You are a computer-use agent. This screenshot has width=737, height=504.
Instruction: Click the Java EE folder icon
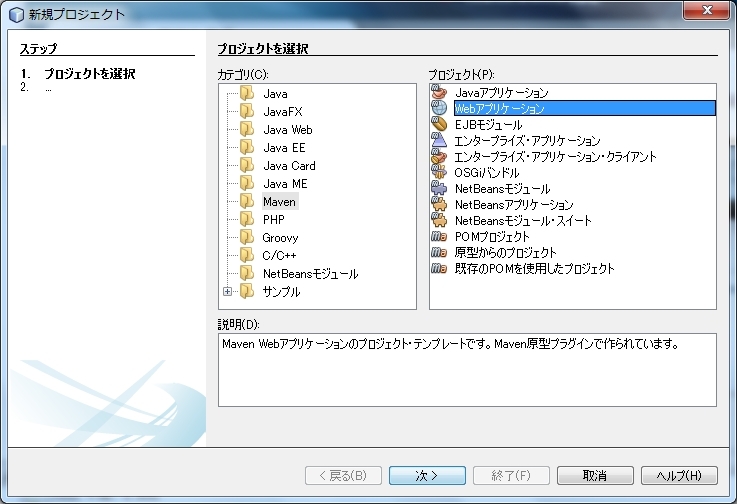pyautogui.click(x=247, y=147)
